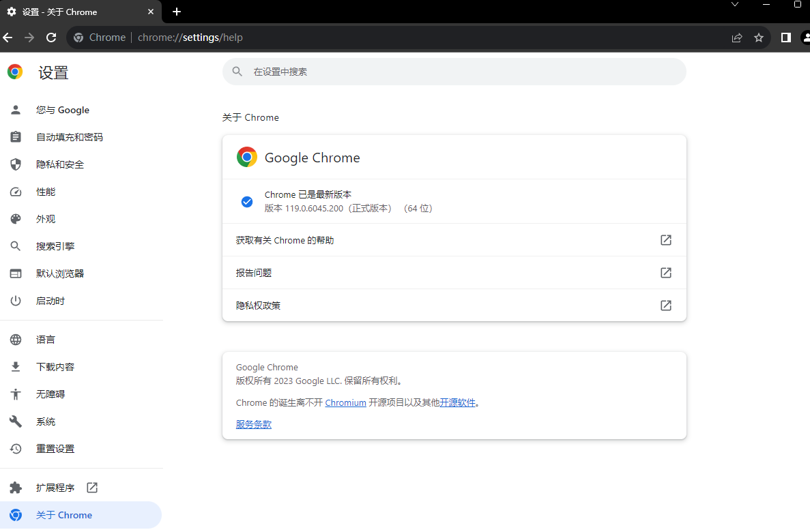Open the 开源软件 hyperlink
Viewport: 810px width, 532px height.
click(x=458, y=403)
